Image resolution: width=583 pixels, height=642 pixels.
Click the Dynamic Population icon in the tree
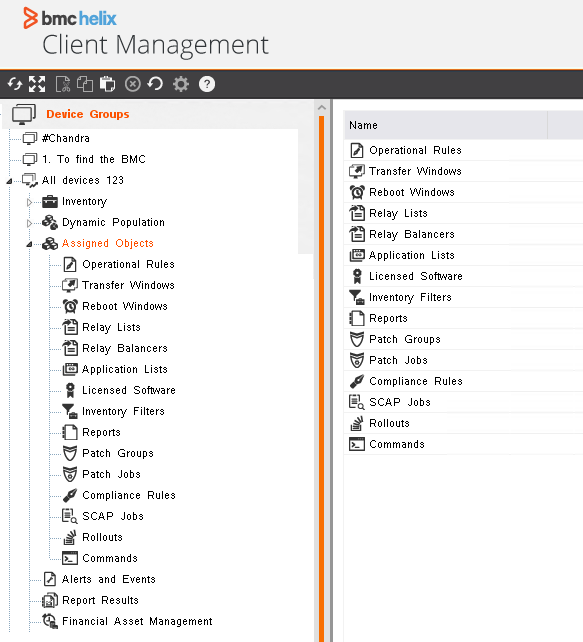pos(50,222)
